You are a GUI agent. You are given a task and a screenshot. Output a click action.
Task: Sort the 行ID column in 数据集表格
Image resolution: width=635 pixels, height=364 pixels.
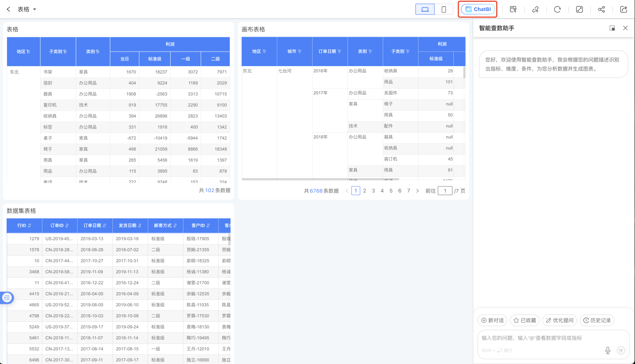pyautogui.click(x=30, y=226)
